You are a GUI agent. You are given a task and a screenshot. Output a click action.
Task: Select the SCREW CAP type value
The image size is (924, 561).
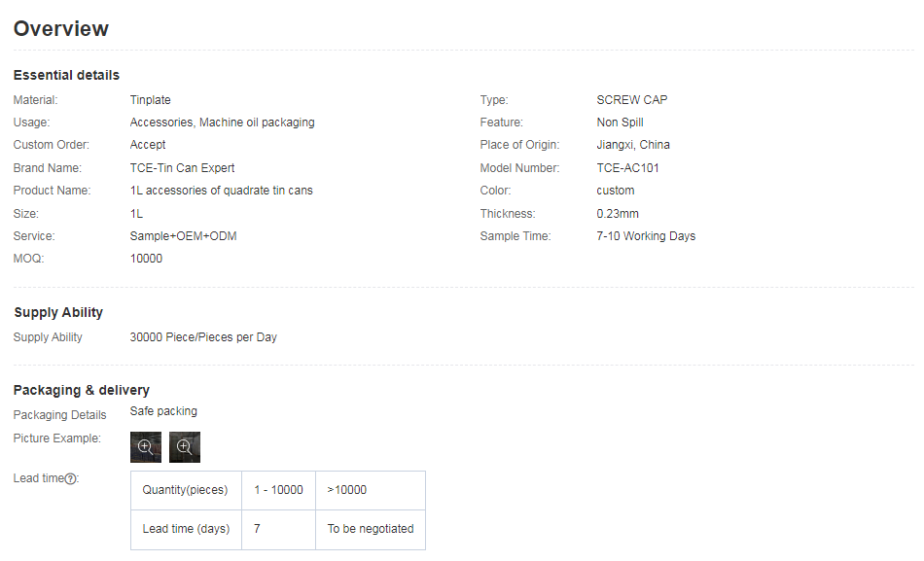click(632, 100)
